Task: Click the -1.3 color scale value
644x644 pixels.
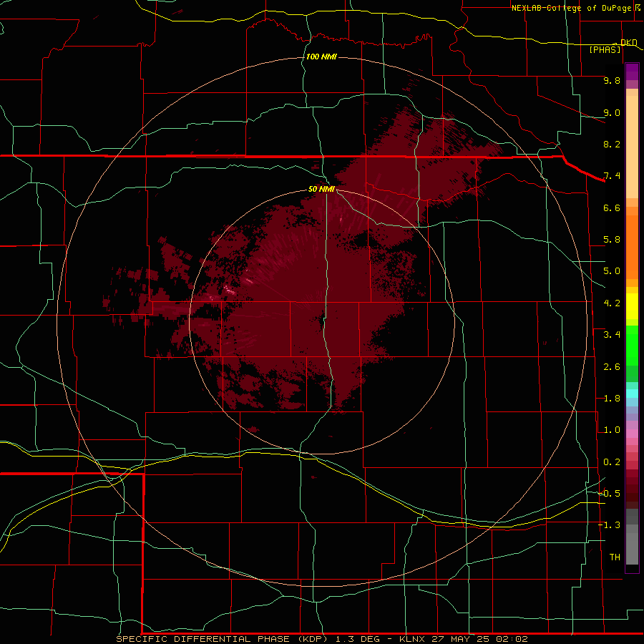Action: point(609,525)
